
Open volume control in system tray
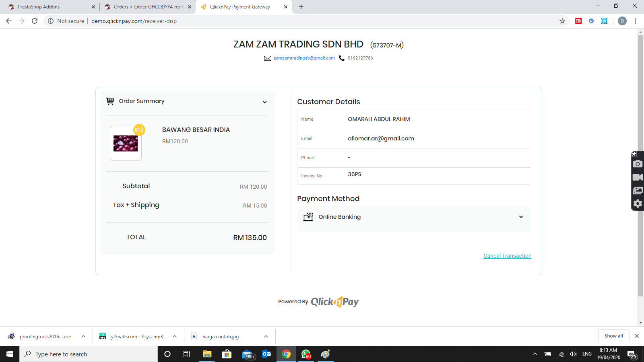[574, 354]
